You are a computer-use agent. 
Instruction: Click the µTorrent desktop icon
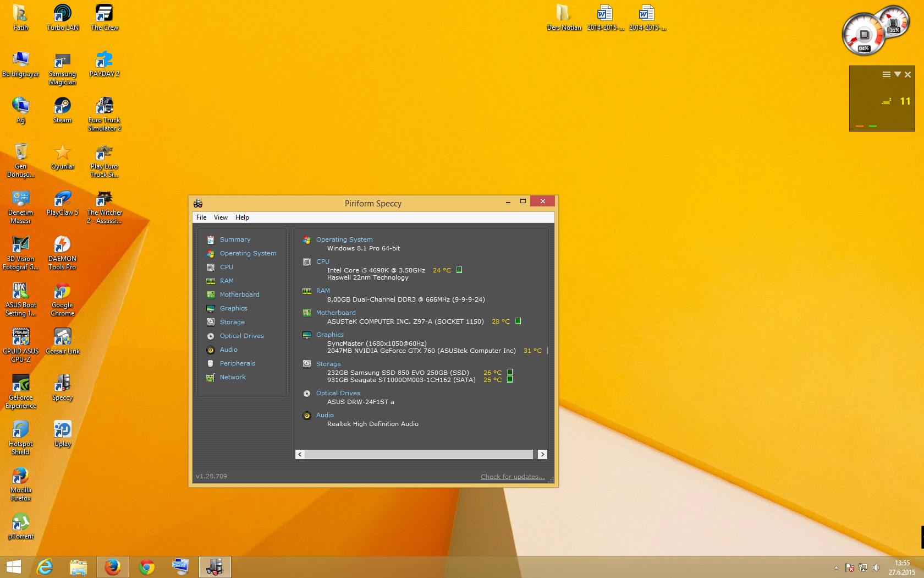tap(21, 526)
